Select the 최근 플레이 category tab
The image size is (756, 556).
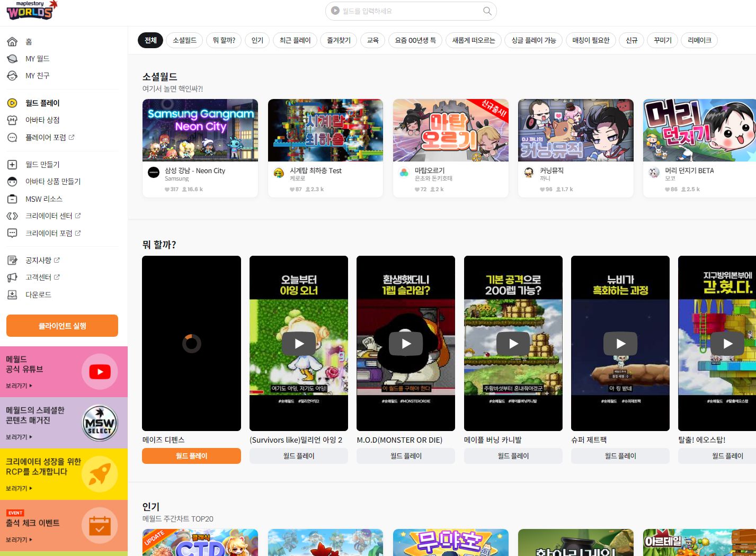coord(295,40)
